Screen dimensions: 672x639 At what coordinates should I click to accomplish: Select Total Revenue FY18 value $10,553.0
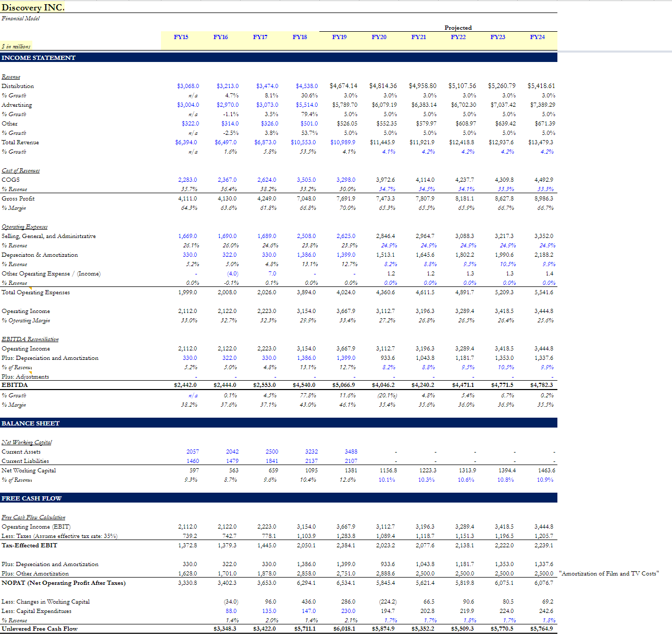click(304, 142)
